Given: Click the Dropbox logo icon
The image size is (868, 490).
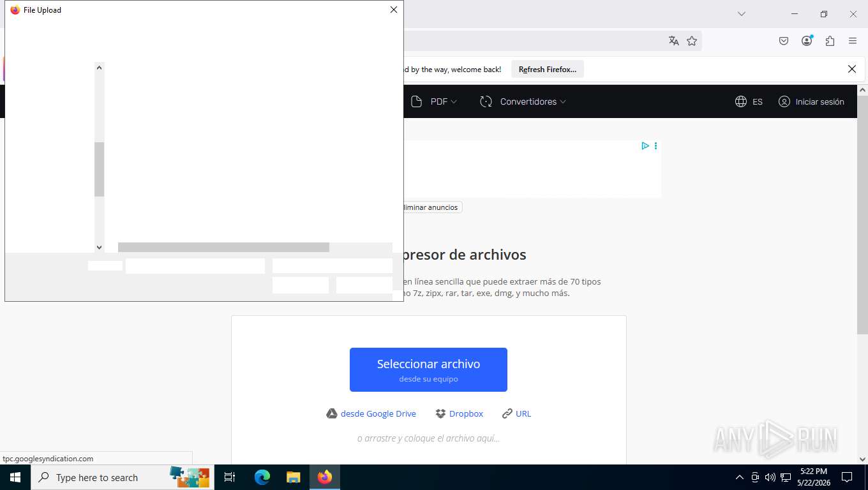Looking at the screenshot, I should pos(440,413).
